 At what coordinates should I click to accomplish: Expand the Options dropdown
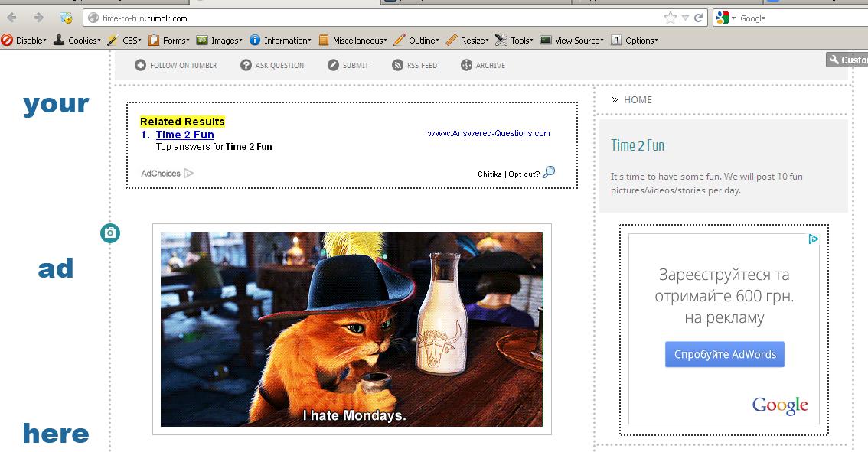tap(635, 41)
